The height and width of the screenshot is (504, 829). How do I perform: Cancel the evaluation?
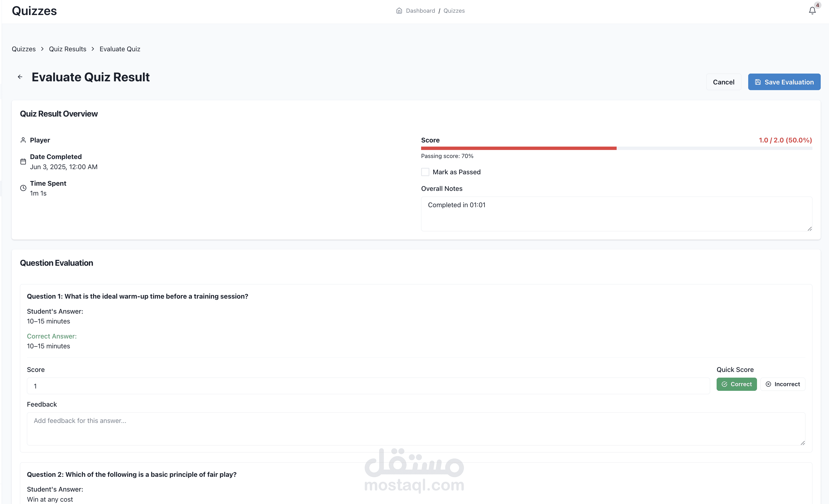click(x=724, y=82)
